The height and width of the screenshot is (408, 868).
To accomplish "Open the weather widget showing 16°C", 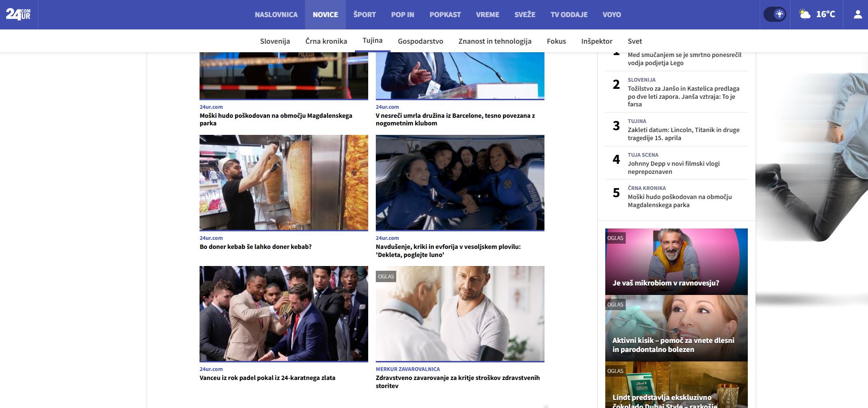I will pos(817,14).
